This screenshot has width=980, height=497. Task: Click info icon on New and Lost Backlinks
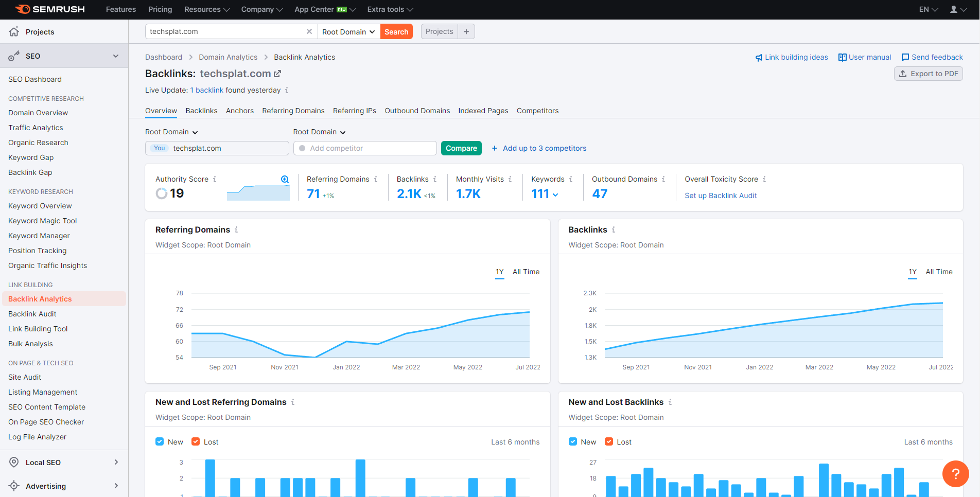point(670,402)
